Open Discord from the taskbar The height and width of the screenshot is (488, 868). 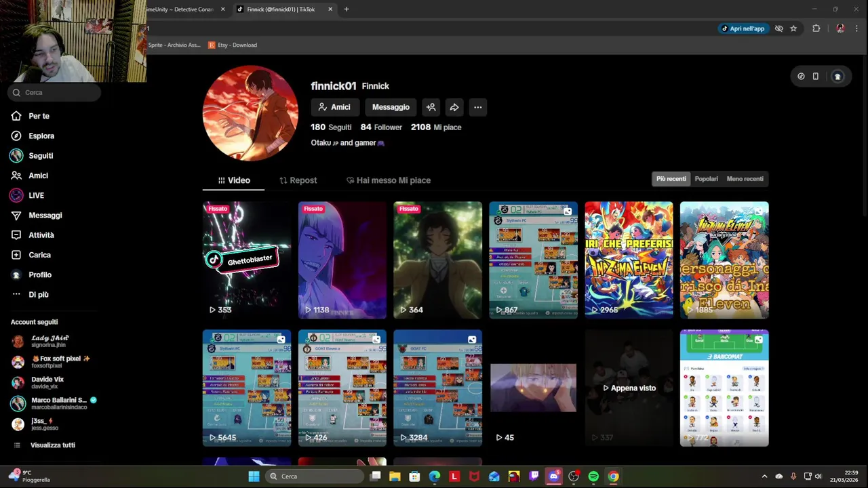[554, 476]
